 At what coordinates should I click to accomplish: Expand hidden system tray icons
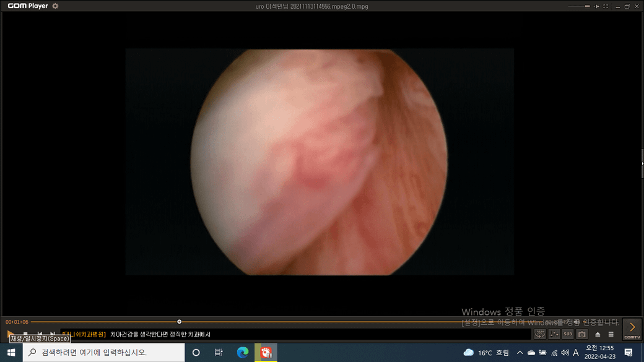pyautogui.click(x=520, y=353)
